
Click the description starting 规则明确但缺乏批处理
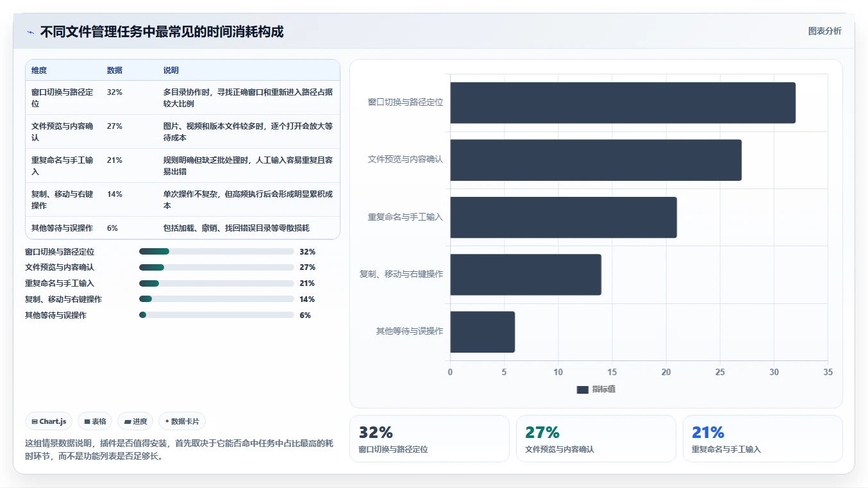coord(248,166)
